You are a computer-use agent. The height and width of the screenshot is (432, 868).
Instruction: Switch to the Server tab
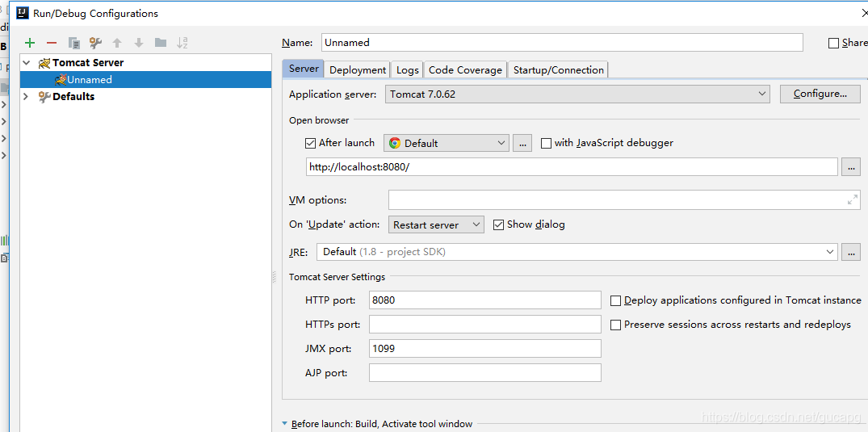(x=304, y=69)
